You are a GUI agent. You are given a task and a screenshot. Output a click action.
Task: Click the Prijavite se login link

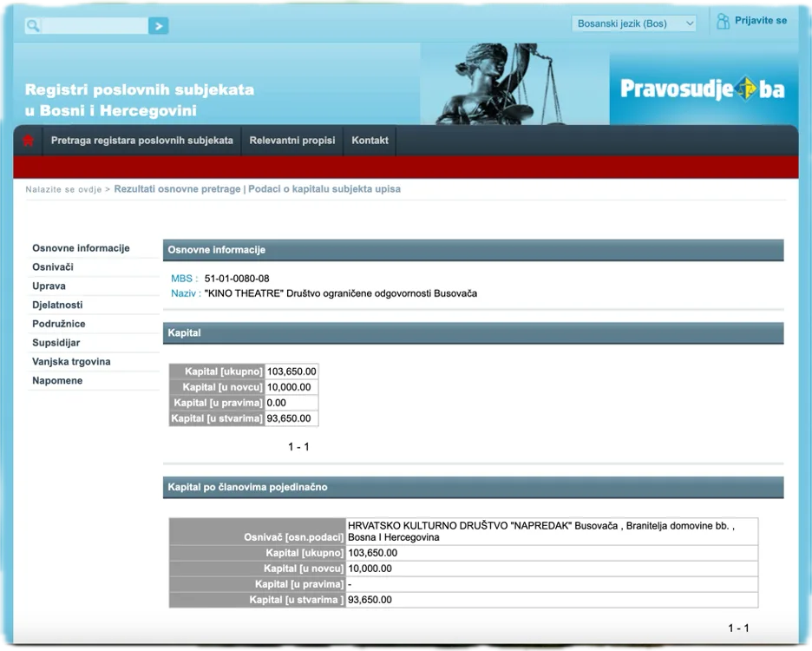click(761, 20)
